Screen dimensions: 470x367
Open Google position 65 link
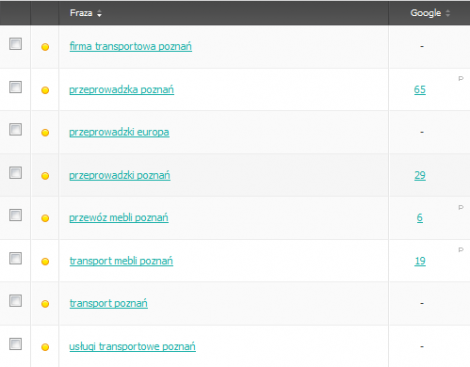[420, 90]
